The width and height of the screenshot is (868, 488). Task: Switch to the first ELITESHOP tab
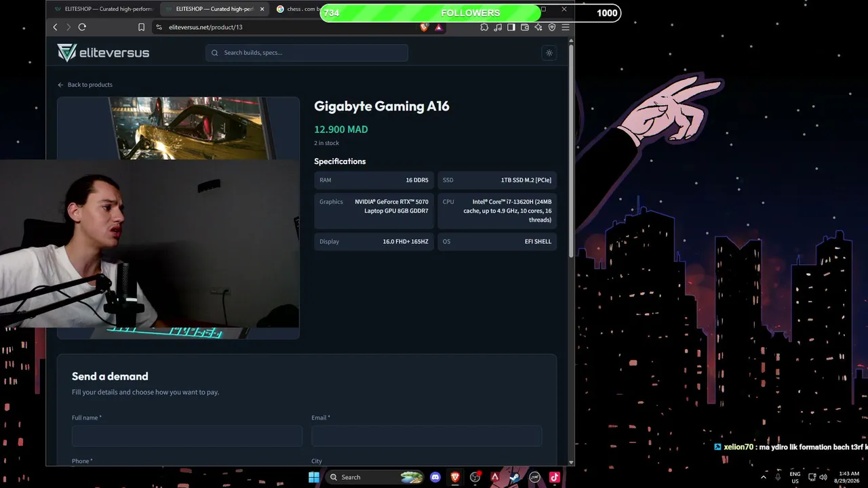103,9
